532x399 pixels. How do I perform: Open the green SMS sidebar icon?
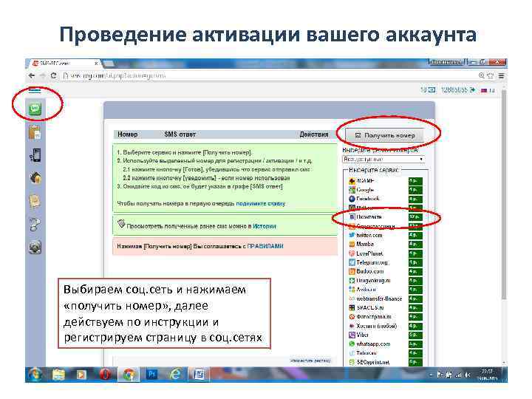pyautogui.click(x=35, y=109)
